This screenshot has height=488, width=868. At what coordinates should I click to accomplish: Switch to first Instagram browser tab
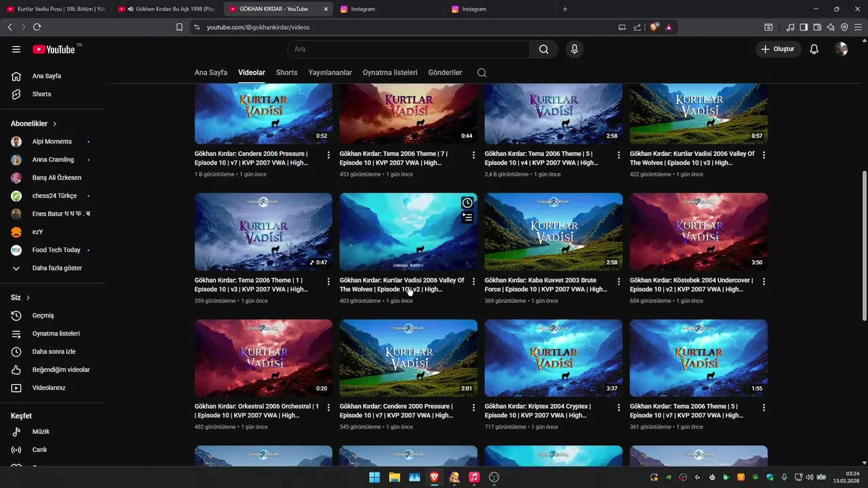(389, 9)
